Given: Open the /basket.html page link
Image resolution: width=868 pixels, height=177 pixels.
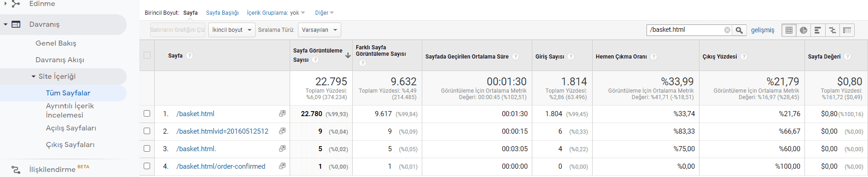Looking at the screenshot, I should click(195, 113).
